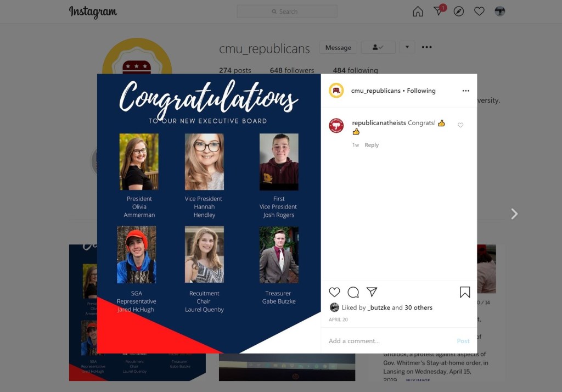Open the Following status button on profile
This screenshot has height=392, width=562.
[x=378, y=47]
